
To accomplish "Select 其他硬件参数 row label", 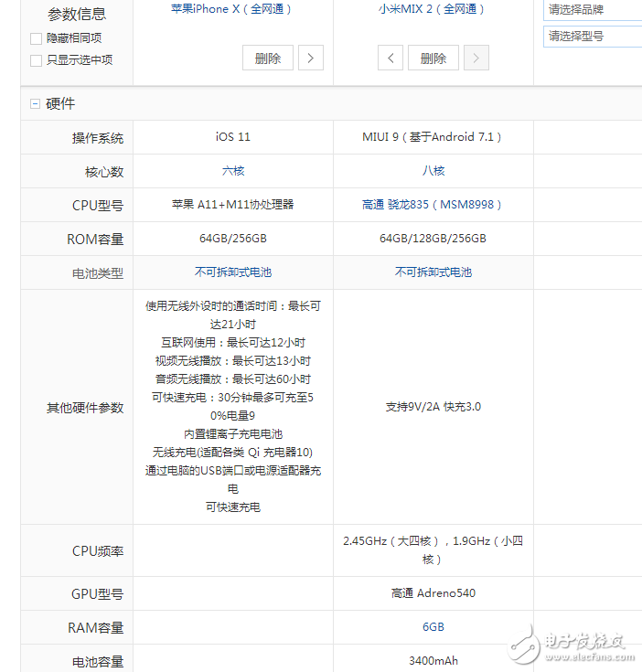I will (85, 408).
